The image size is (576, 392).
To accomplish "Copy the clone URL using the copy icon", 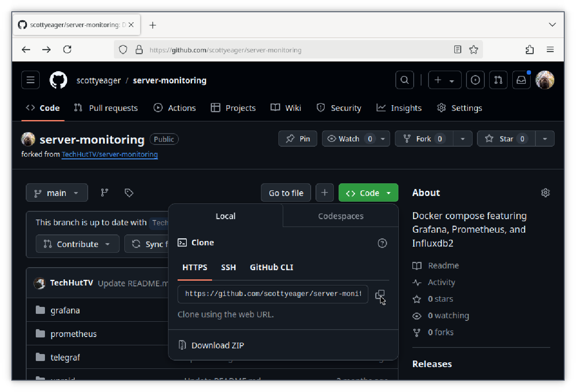I will 380,295.
